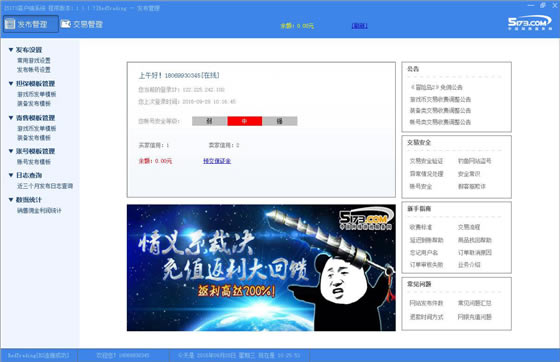Select 装备发布模板 under 寄售模板管理
Screen dimensions: 560x362
(34, 138)
